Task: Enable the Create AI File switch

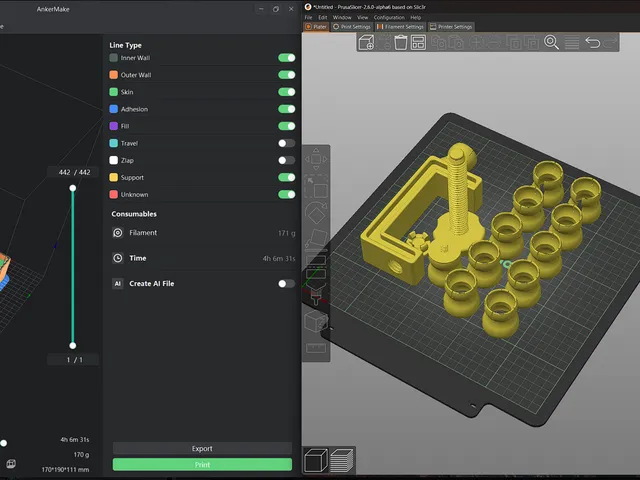Action: (287, 284)
